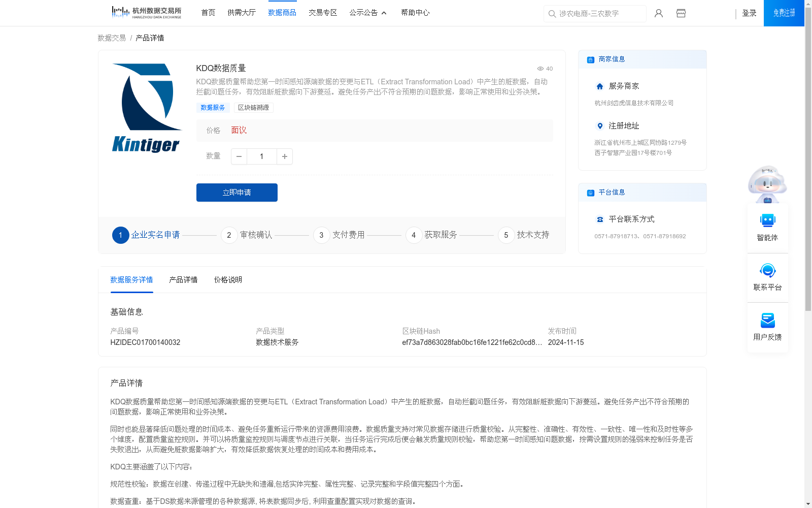Increase quantity with the plus button

click(285, 156)
